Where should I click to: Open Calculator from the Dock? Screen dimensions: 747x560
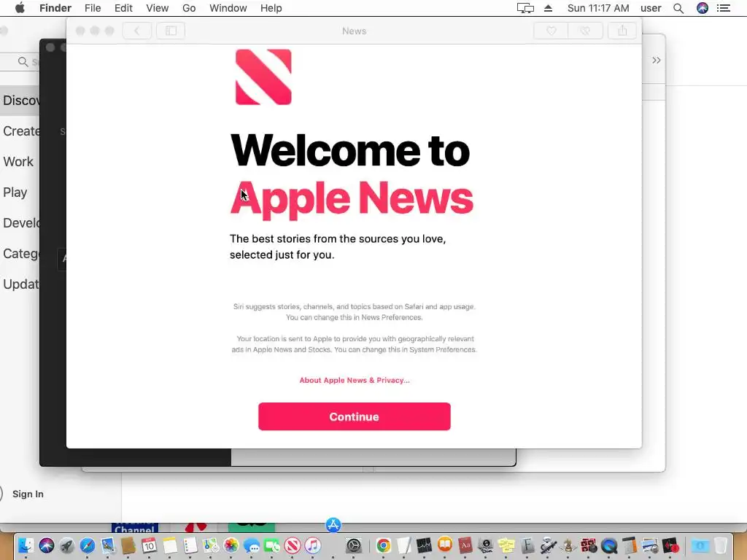[x=630, y=545]
